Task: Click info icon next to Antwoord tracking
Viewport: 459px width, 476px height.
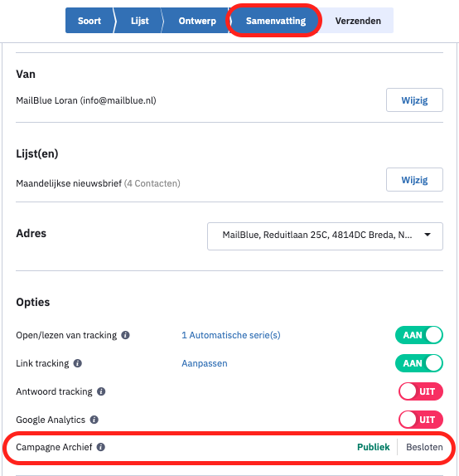Action: tap(101, 391)
